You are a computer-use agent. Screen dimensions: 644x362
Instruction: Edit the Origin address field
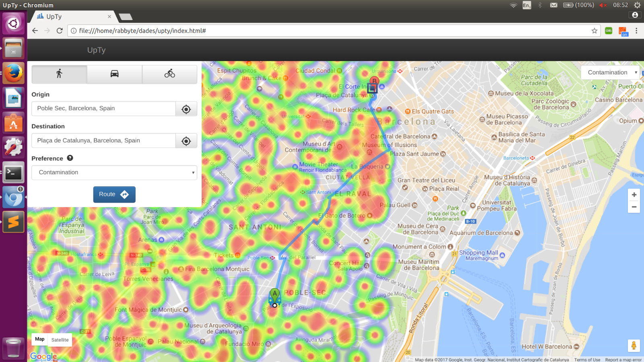coord(103,109)
